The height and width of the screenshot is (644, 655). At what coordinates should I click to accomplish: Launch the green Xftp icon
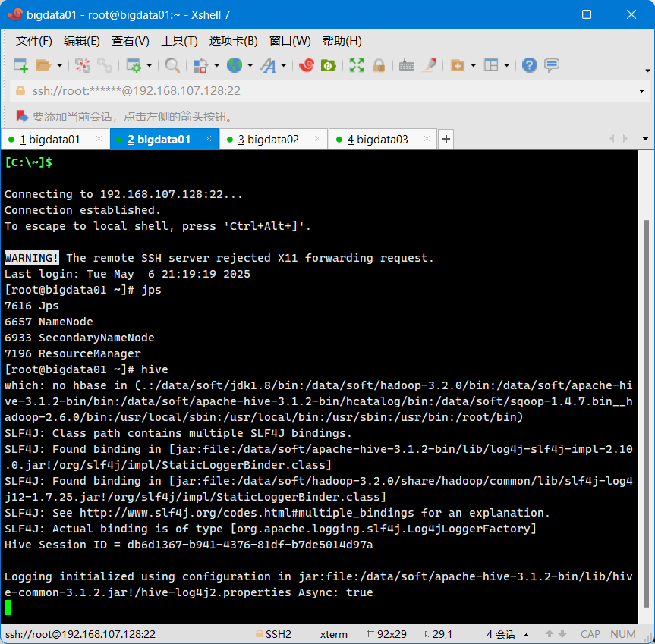tap(329, 65)
